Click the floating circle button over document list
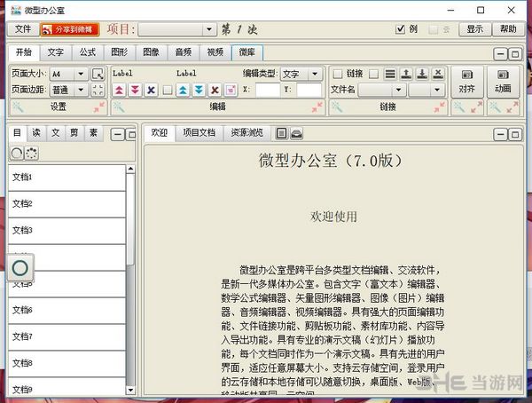Screen dimensions: 532x403 click(x=20, y=268)
